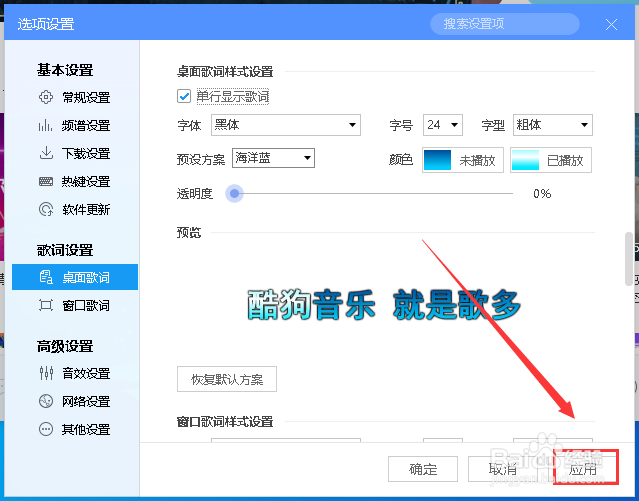Click the vertical scrollbar of the settings pane
The width and height of the screenshot is (639, 501).
(629, 259)
